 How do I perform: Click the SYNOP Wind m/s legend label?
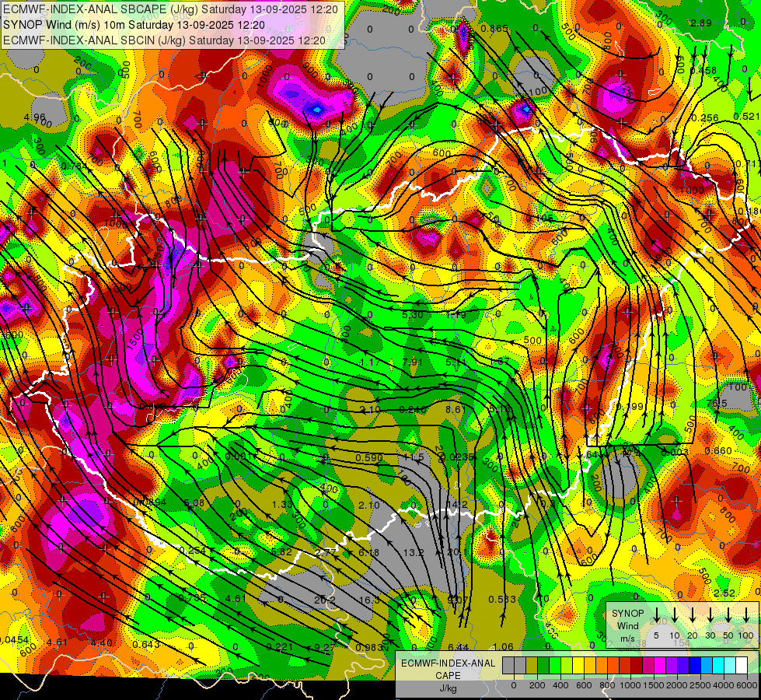pos(627,625)
